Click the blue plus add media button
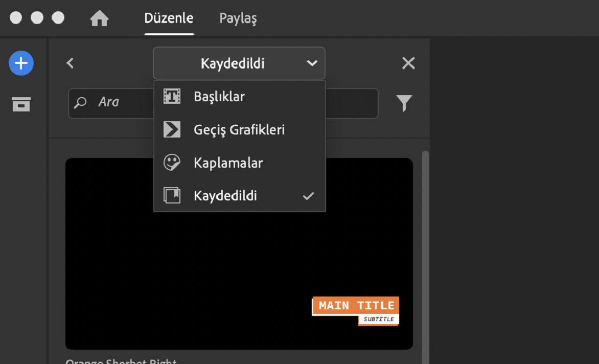Viewport: 599px width, 364px height. click(20, 63)
